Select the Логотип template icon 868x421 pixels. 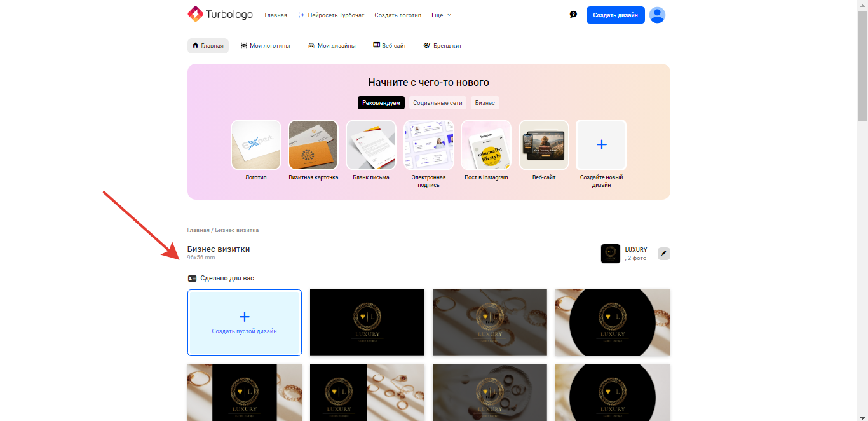tap(256, 145)
